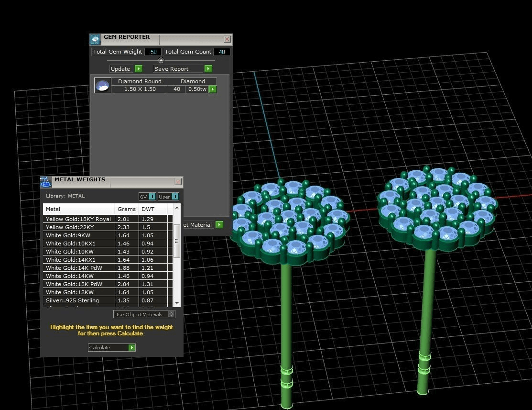Click the Gem Reporter panel icon
The width and height of the screenshot is (532, 410).
click(x=95, y=39)
